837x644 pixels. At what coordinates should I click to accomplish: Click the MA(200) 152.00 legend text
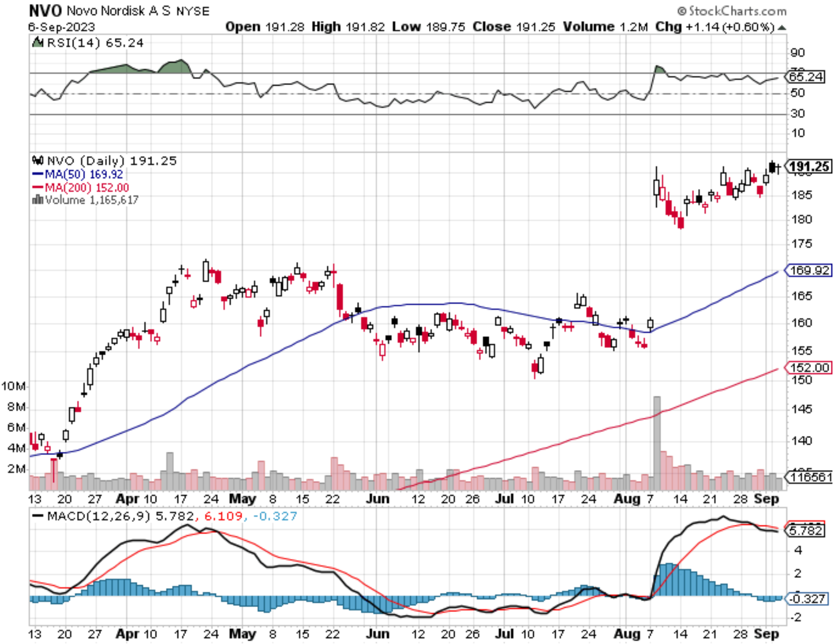87,187
